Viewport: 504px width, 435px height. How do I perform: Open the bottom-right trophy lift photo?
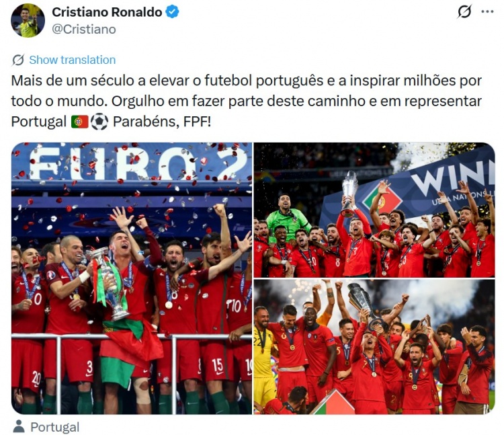(374, 347)
